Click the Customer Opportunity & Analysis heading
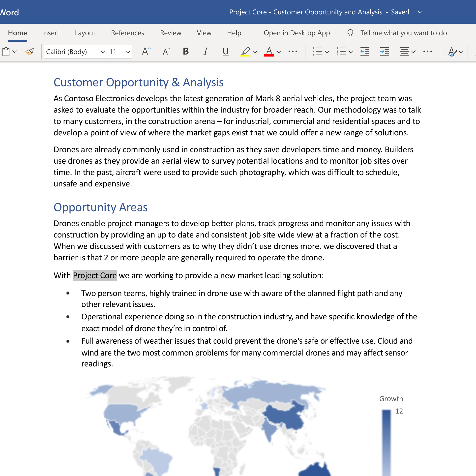The image size is (476, 476). click(x=139, y=83)
